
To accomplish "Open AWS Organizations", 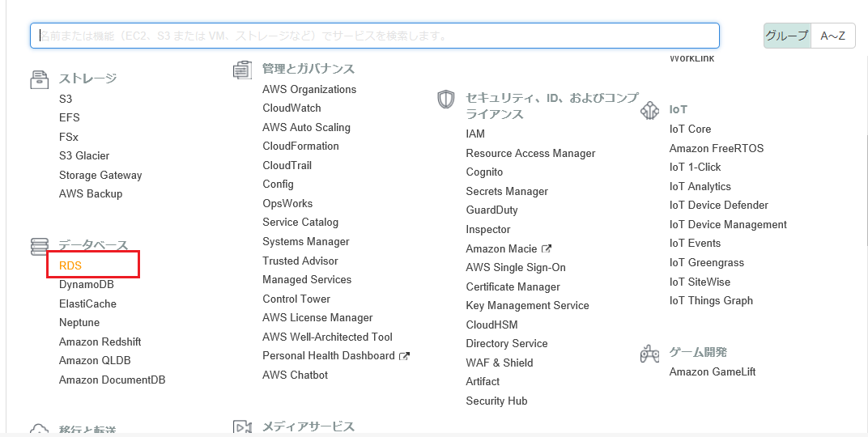I will click(309, 90).
